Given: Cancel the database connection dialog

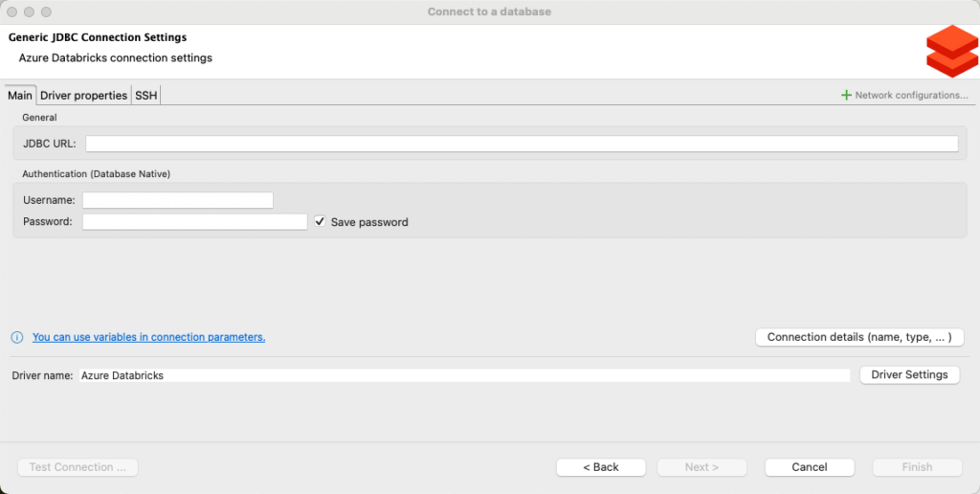Looking at the screenshot, I should 809,467.
